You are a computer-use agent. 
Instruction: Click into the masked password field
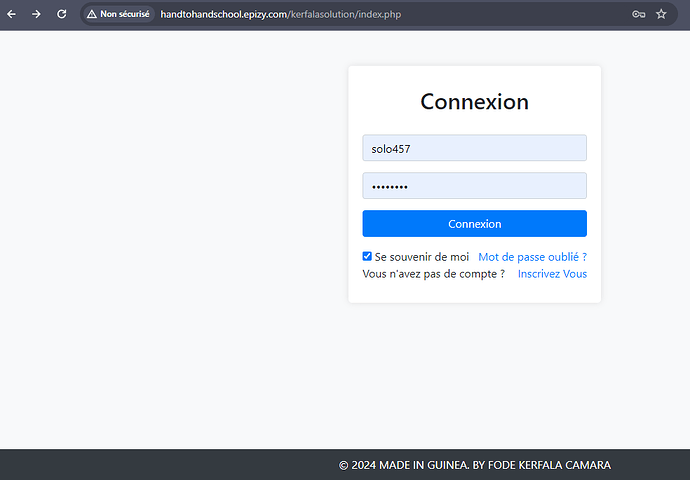pos(474,186)
